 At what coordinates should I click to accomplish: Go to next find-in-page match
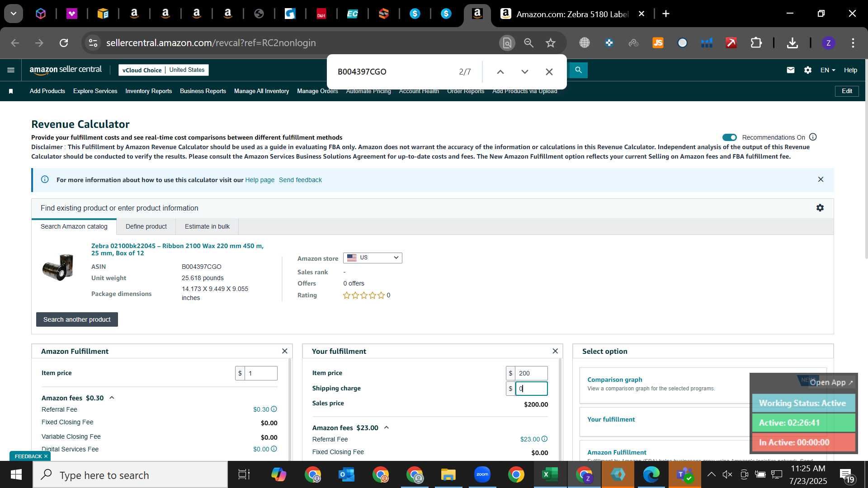pos(524,72)
